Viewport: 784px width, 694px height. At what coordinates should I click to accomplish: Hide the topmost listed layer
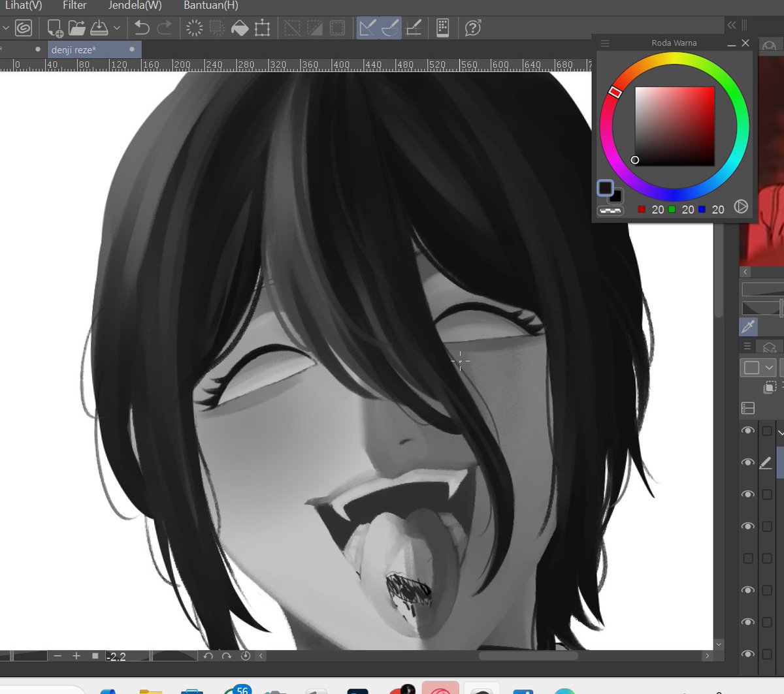tap(748, 431)
